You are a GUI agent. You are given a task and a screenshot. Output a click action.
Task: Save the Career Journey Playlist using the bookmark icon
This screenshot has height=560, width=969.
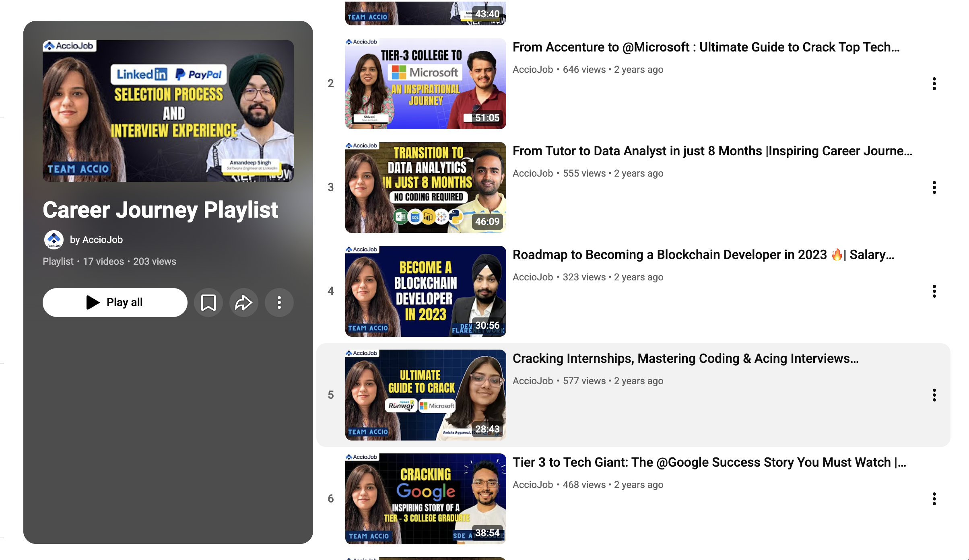pos(208,302)
